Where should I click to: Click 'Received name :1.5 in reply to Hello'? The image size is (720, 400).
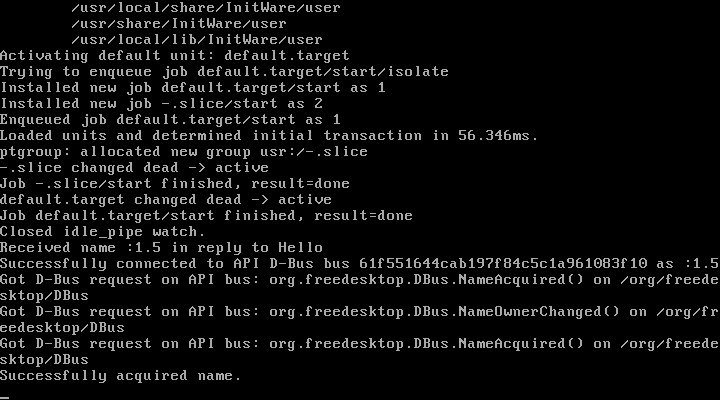point(161,248)
